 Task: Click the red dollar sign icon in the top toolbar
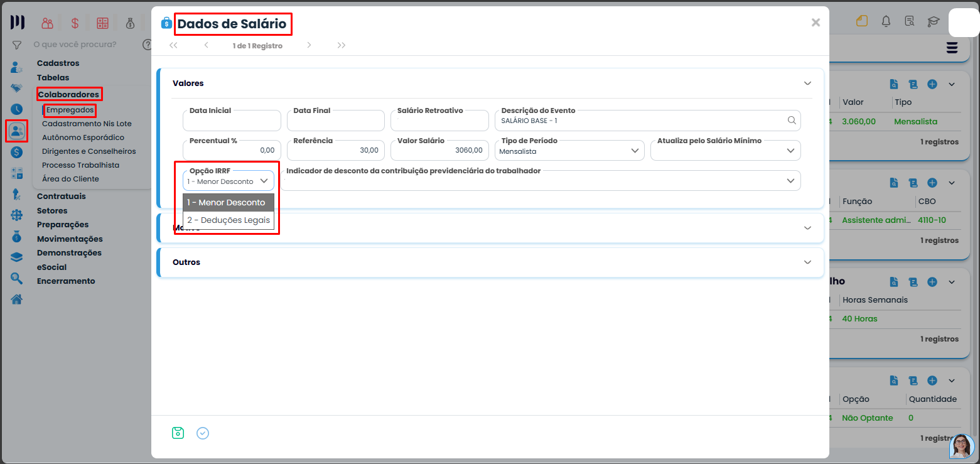75,23
